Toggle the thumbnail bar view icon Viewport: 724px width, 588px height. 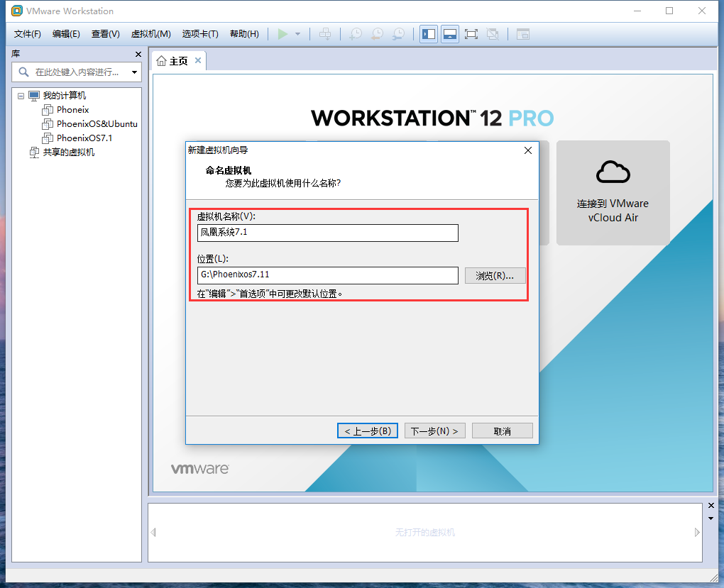(450, 34)
